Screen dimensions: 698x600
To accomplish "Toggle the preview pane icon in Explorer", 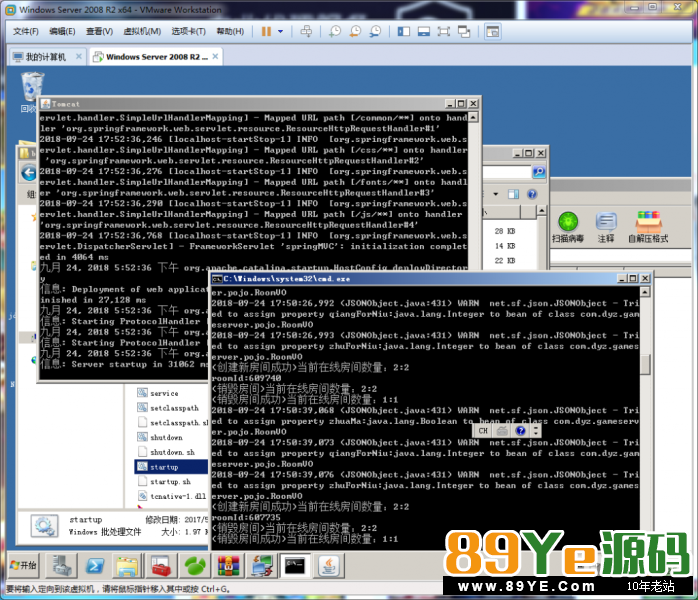I will (x=513, y=194).
